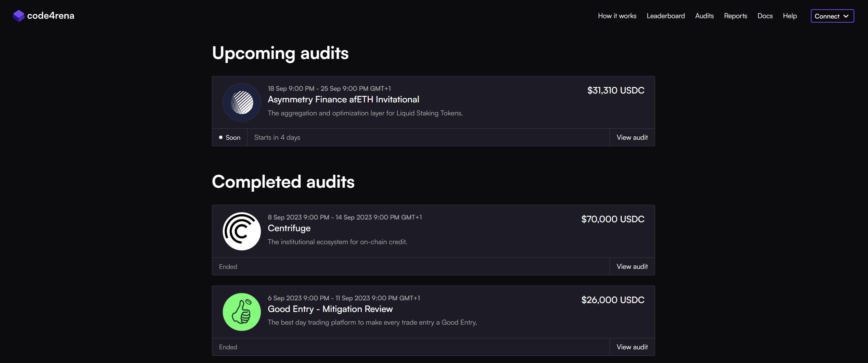Click the Upcoming audits heading
Image resolution: width=868 pixels, height=363 pixels.
coord(280,53)
